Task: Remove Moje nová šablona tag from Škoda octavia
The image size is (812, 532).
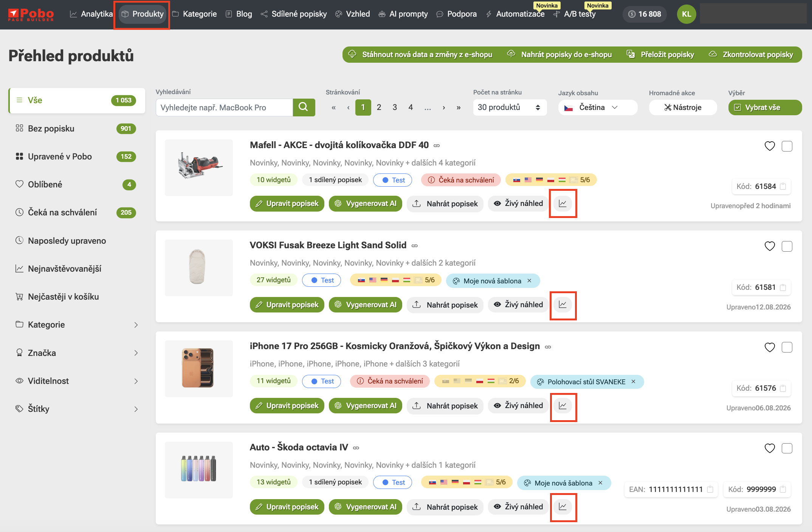Action: point(601,483)
